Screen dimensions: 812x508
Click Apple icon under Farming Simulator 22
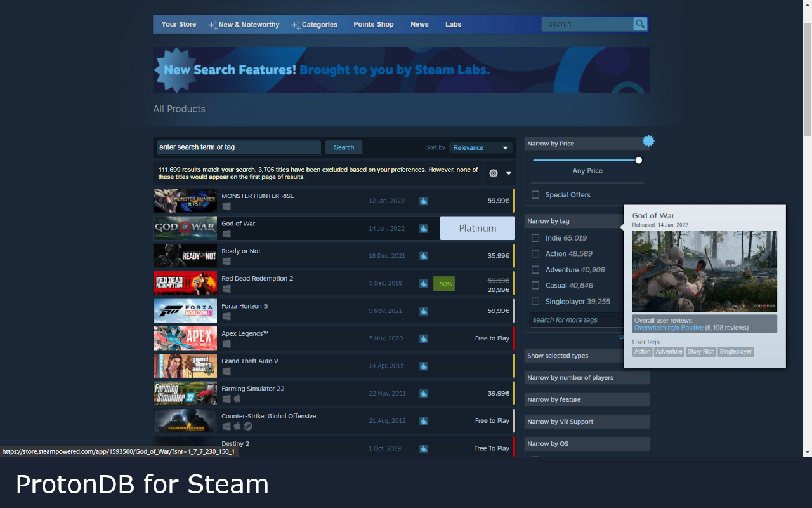pos(237,399)
